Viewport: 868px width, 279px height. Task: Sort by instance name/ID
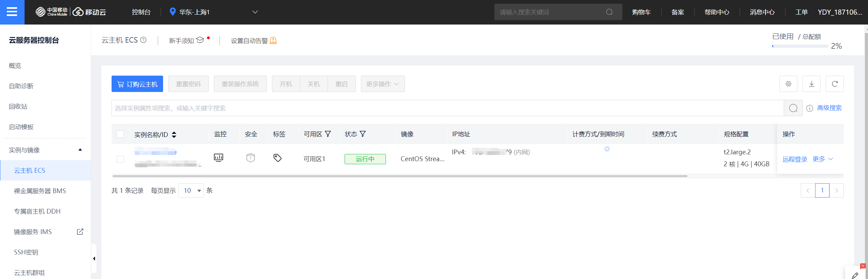(174, 135)
